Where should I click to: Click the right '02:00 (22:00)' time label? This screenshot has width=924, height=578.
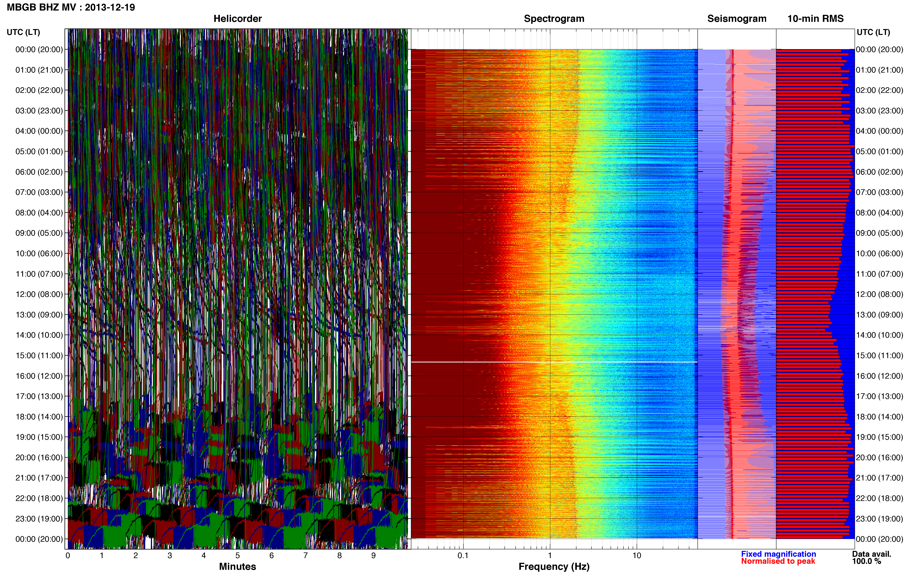pos(879,90)
